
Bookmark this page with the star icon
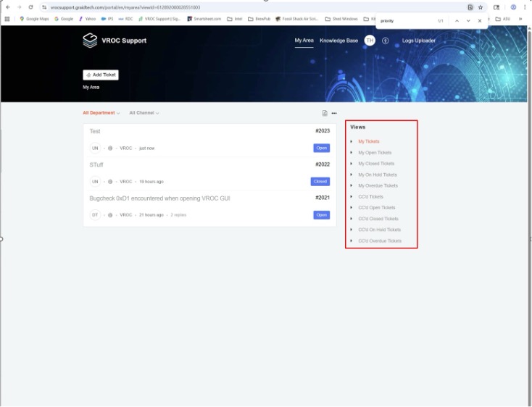(x=481, y=7)
